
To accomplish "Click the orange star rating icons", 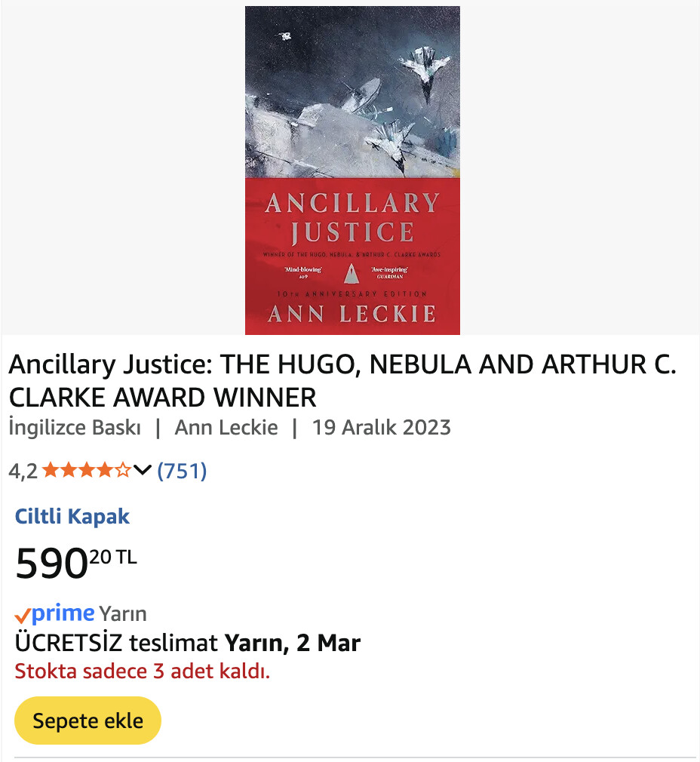I will click(x=87, y=471).
